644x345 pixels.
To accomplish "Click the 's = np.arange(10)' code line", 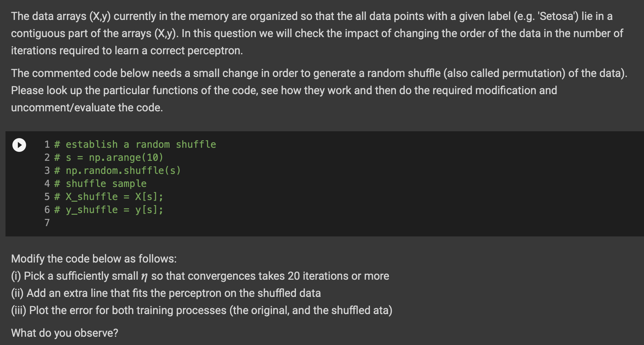I will point(109,157).
